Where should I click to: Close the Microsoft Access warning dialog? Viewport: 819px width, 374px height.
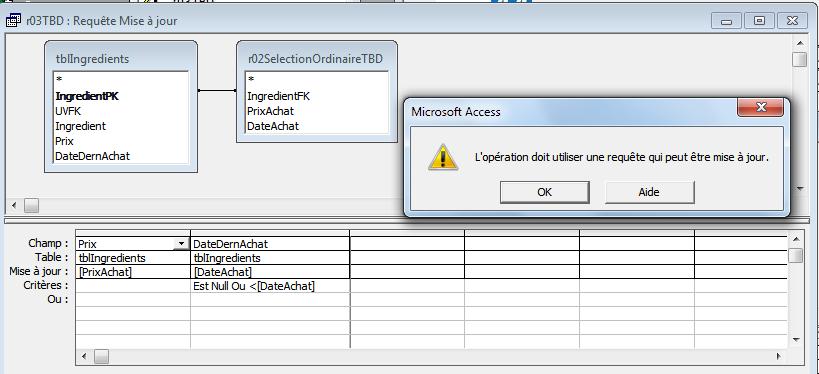click(760, 108)
